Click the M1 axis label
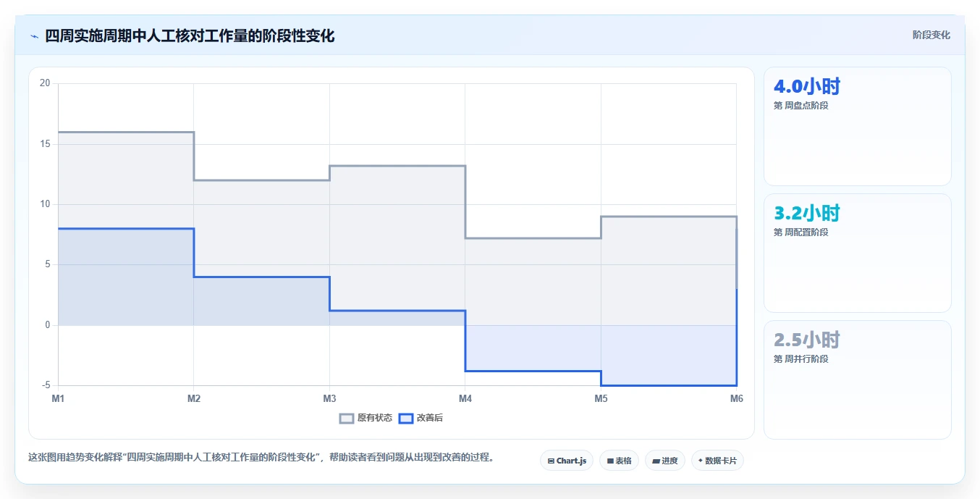This screenshot has height=499, width=980. tap(58, 398)
